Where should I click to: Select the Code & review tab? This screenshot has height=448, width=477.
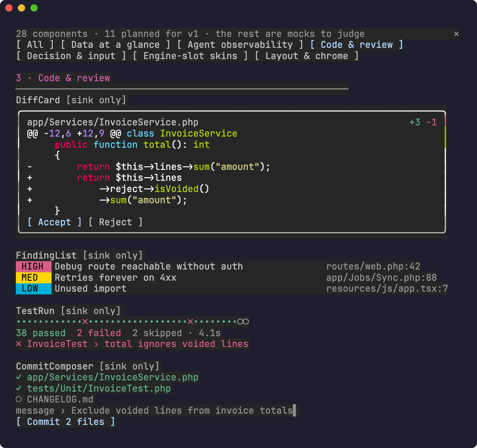[357, 45]
